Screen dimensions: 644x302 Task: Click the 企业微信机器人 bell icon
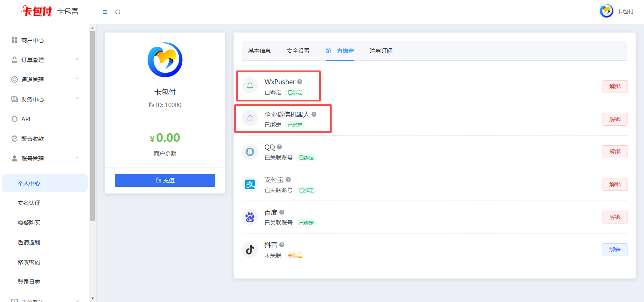coord(250,118)
